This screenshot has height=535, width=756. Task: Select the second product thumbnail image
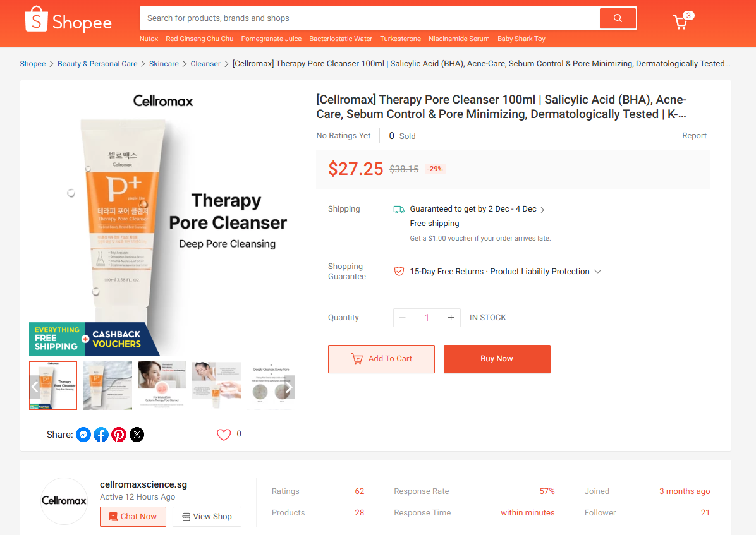click(107, 385)
